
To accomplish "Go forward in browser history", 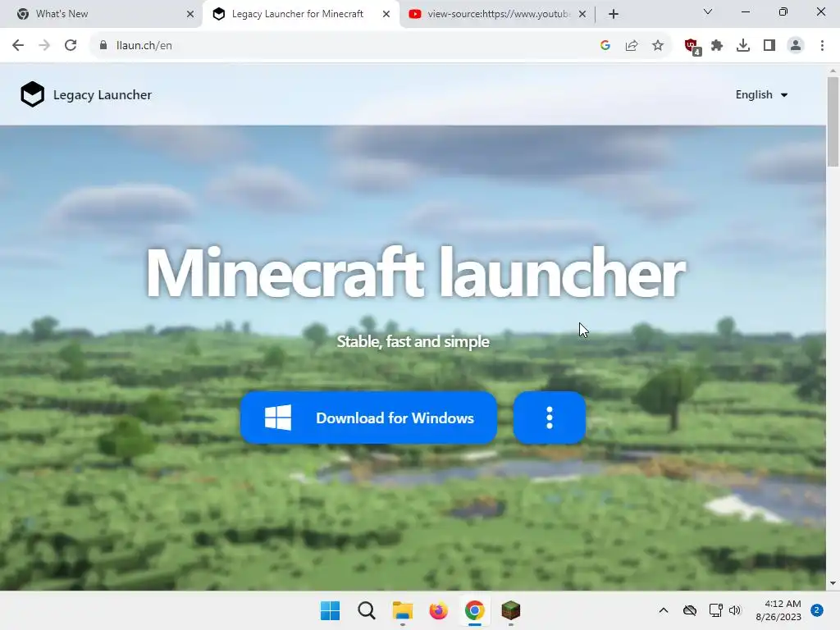I will click(44, 45).
